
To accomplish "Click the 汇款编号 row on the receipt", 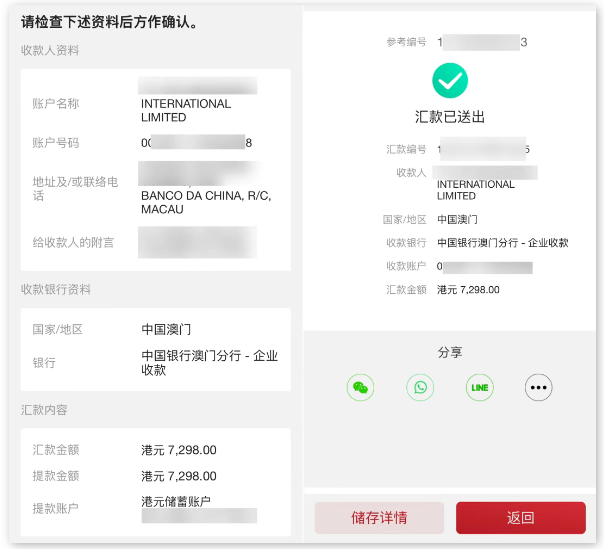I will pos(450,149).
